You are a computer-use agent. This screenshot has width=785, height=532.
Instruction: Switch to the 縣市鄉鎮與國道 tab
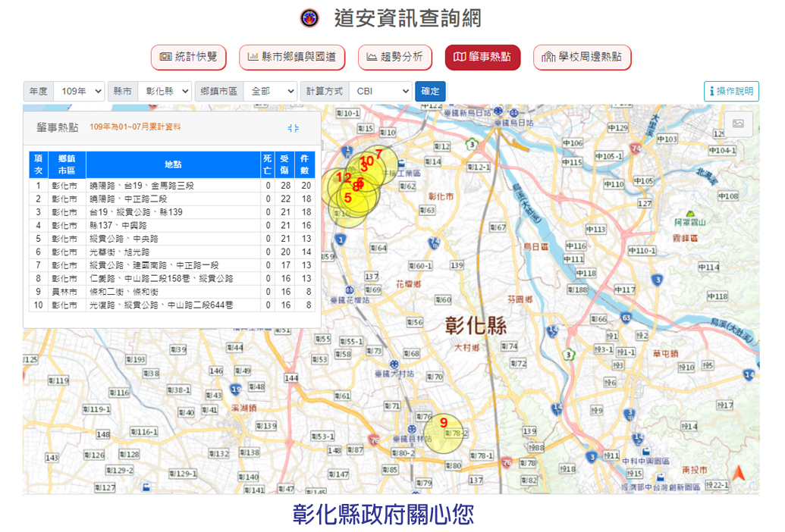coord(292,57)
